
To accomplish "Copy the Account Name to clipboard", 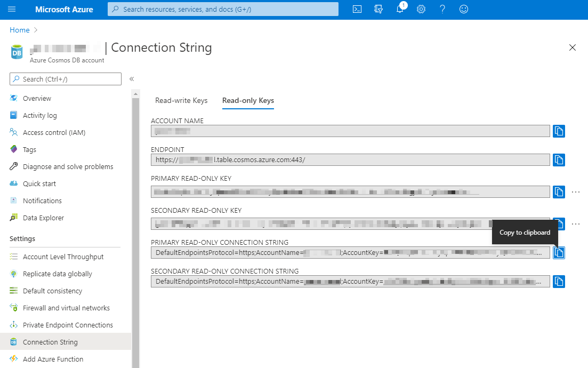I will pos(559,131).
